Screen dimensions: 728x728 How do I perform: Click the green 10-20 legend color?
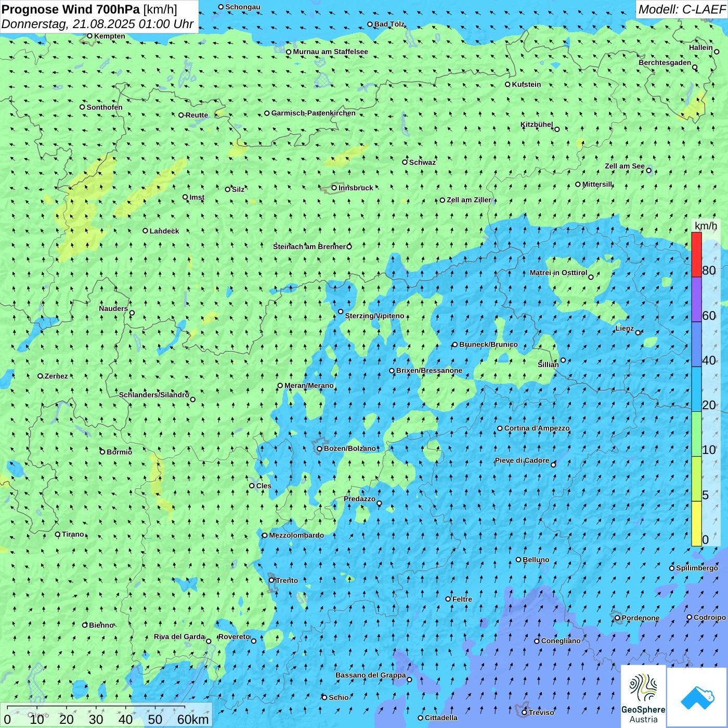coord(696,434)
